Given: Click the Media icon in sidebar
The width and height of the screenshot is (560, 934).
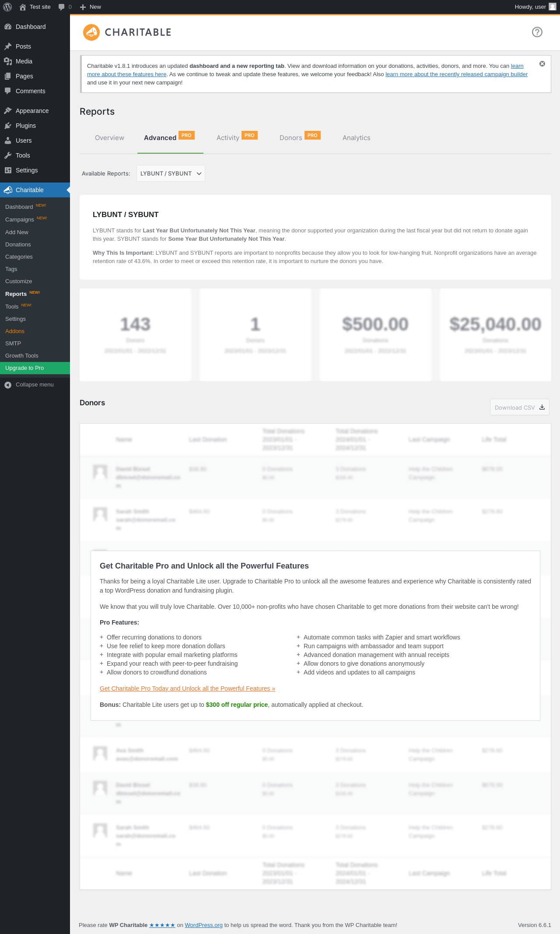Looking at the screenshot, I should (8, 61).
